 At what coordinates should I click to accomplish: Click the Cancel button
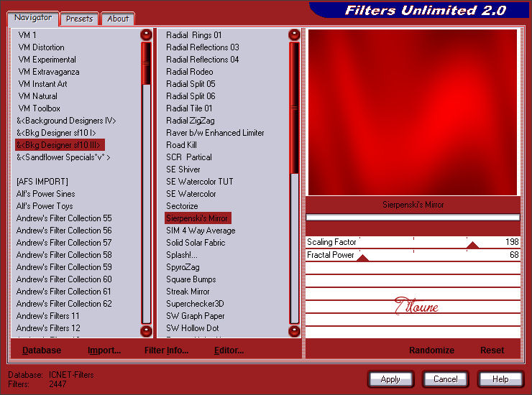446,379
